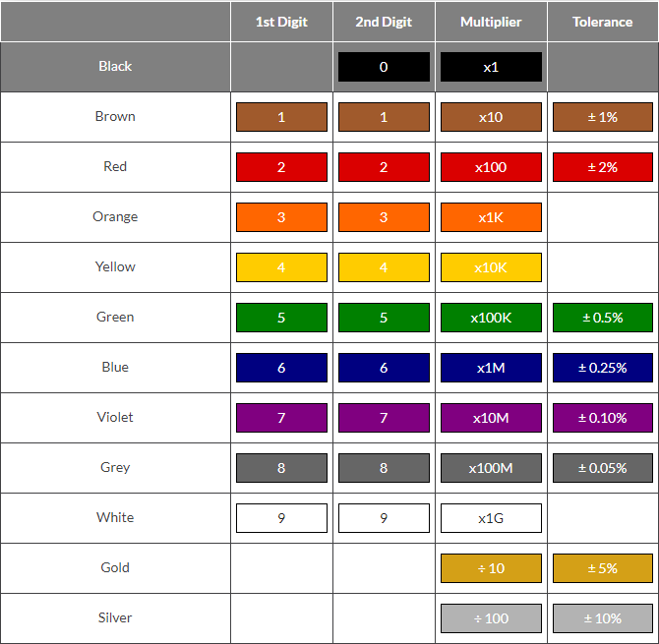Image resolution: width=659 pixels, height=644 pixels.
Task: Click the Multiplier column header
Action: 491,22
